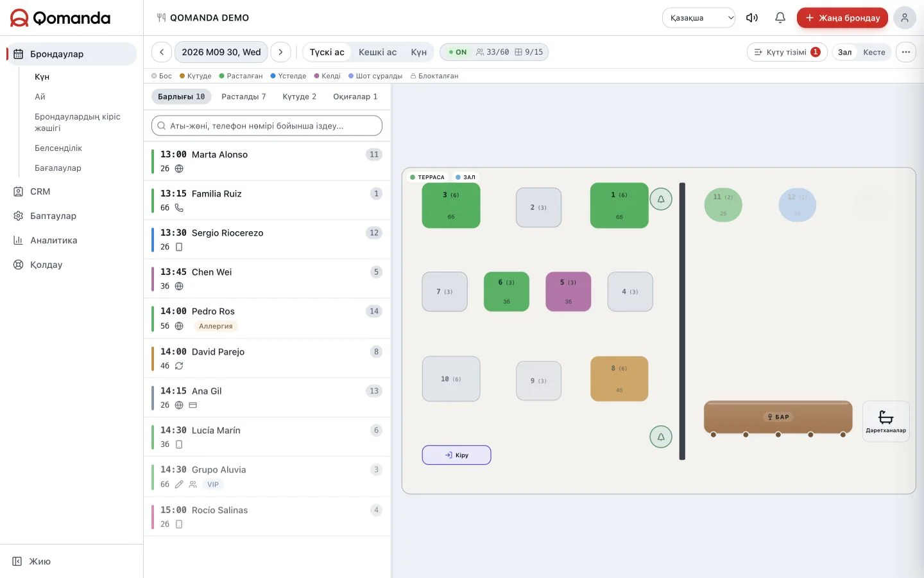The image size is (924, 578).
Task: Switch view to Кесте mode
Action: (x=874, y=52)
